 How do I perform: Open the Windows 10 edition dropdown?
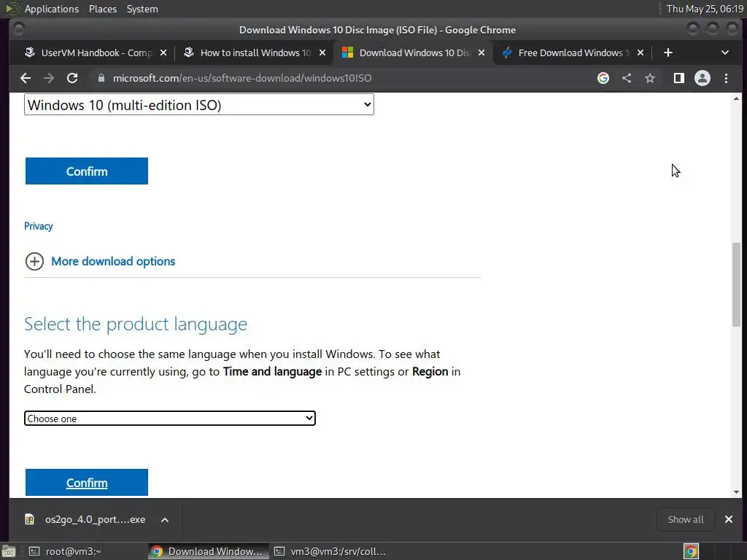tap(198, 105)
